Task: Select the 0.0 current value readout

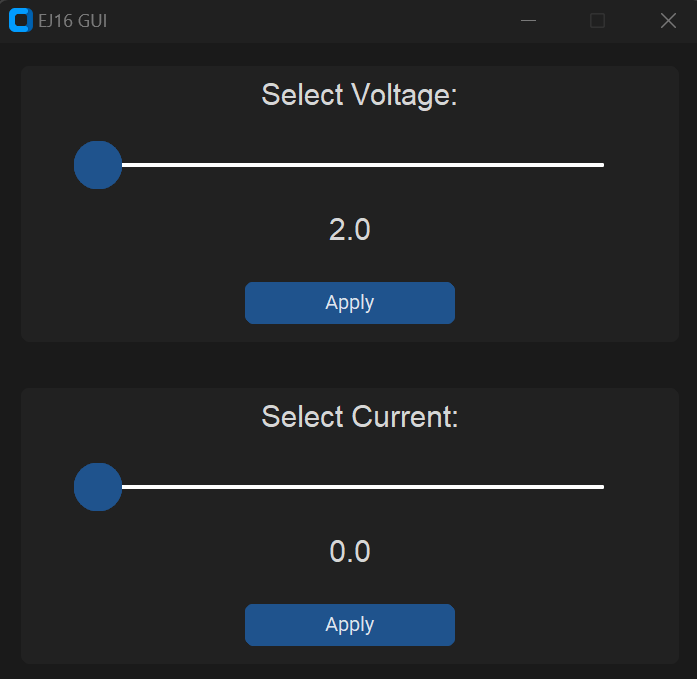Action: pyautogui.click(x=350, y=551)
